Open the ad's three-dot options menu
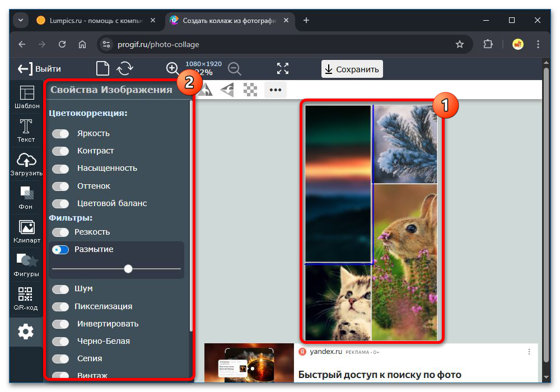 tap(529, 352)
